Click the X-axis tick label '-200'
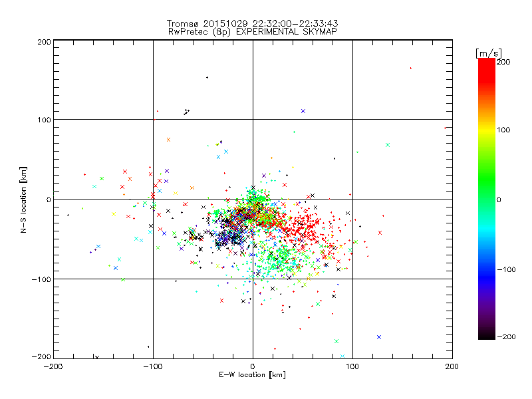 [x=53, y=366]
